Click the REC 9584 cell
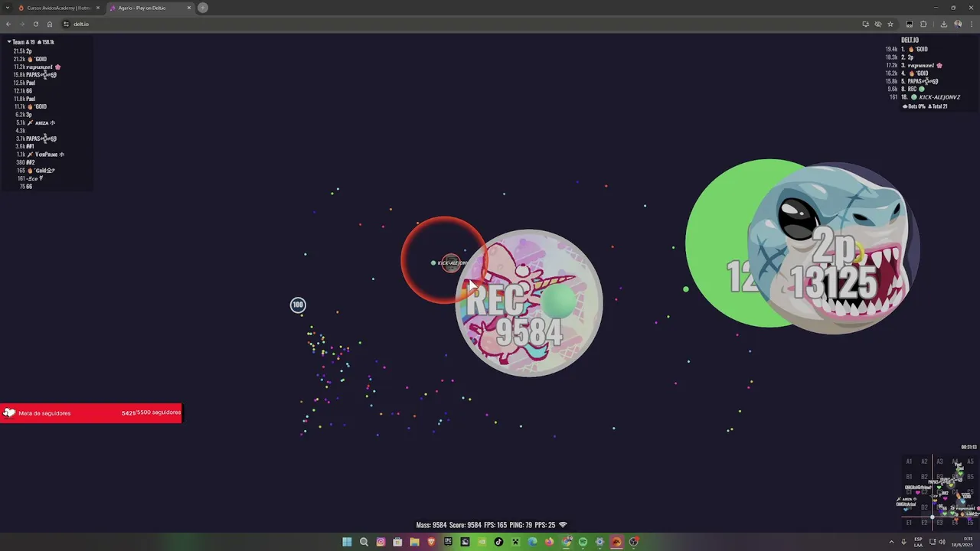Viewport: 980px width, 551px height. [x=529, y=303]
